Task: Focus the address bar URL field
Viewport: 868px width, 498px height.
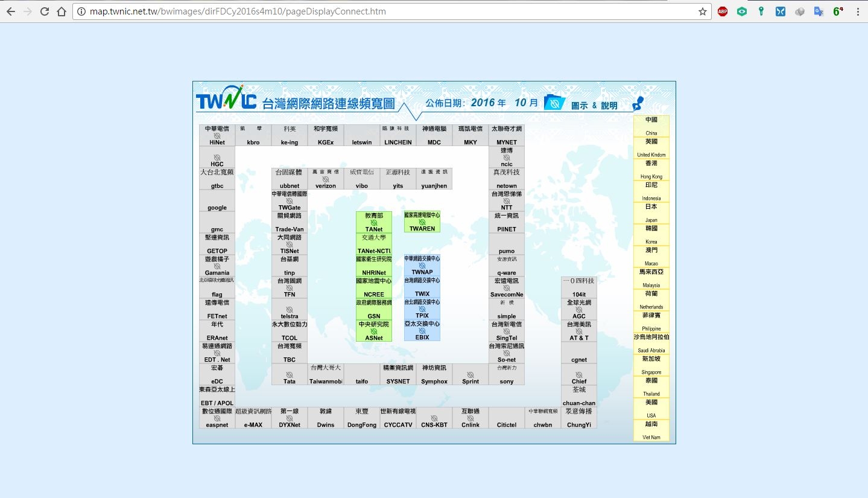Action: [386, 11]
